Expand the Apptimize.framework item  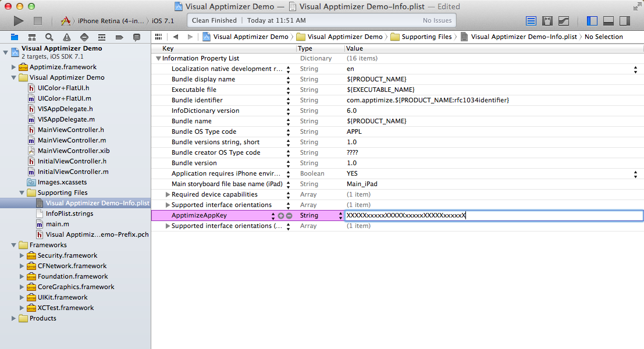pyautogui.click(x=13, y=67)
